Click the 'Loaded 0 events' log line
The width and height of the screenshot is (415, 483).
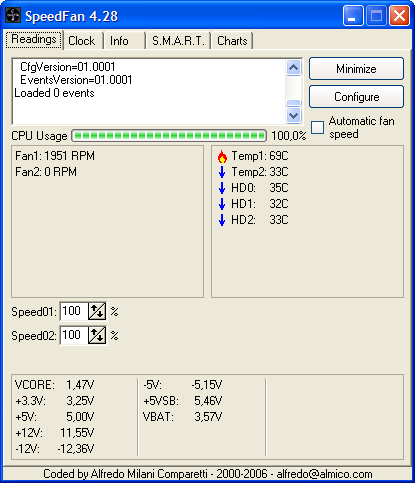[x=54, y=93]
